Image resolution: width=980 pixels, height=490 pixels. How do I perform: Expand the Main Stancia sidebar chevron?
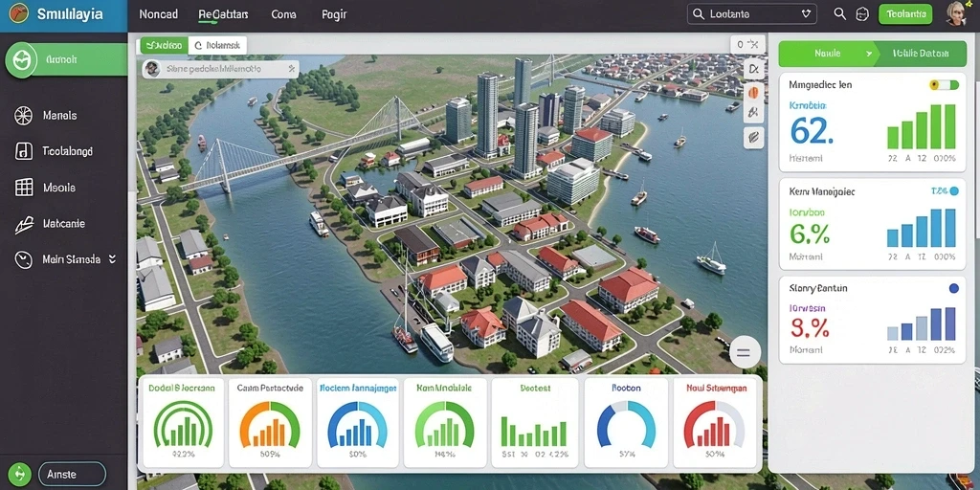click(x=113, y=258)
